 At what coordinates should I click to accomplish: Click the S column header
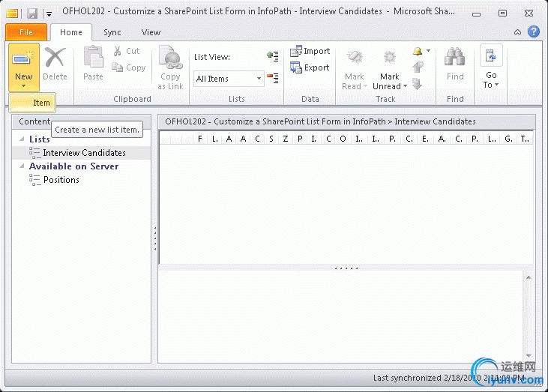[271, 139]
